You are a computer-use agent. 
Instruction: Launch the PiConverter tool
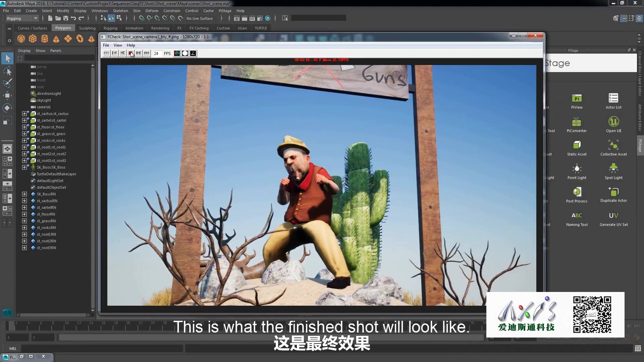577,122
